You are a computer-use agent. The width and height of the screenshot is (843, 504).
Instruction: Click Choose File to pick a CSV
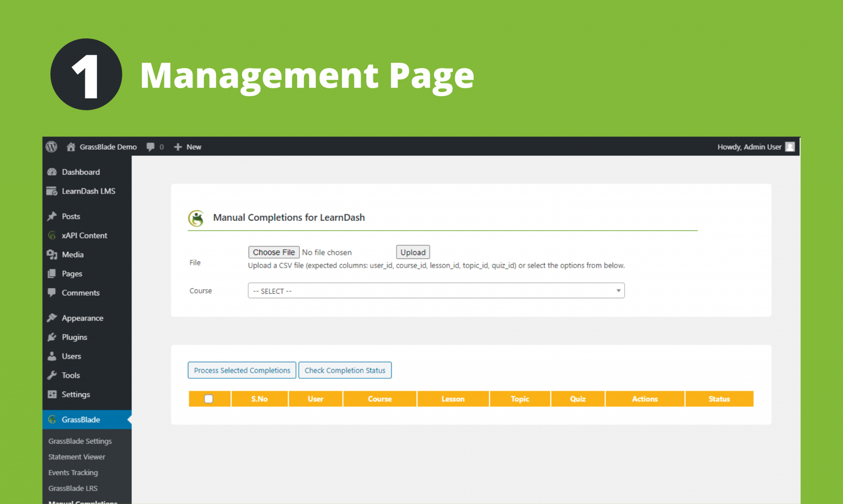(x=273, y=252)
